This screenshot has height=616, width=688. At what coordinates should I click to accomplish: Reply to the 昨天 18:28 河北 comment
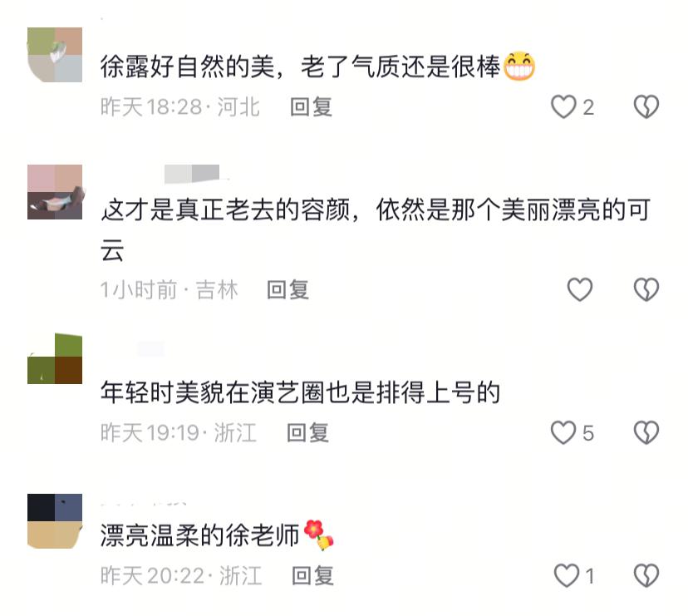pyautogui.click(x=311, y=107)
